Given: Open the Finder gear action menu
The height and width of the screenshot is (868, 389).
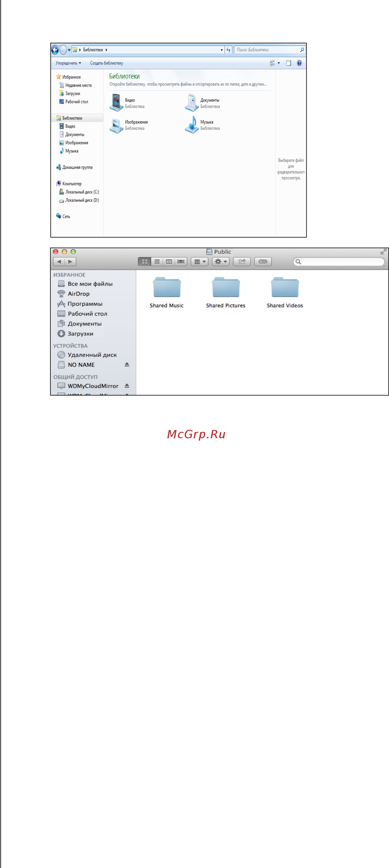Looking at the screenshot, I should click(x=221, y=261).
